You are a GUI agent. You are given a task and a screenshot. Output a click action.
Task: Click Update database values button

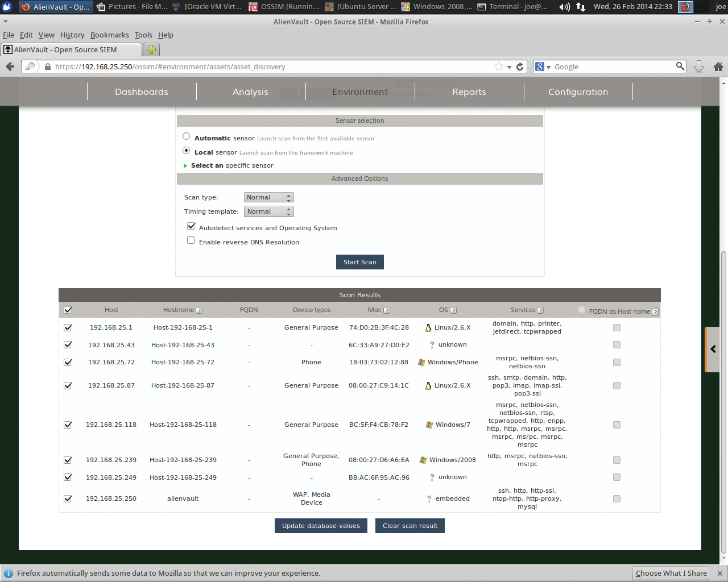pos(321,526)
